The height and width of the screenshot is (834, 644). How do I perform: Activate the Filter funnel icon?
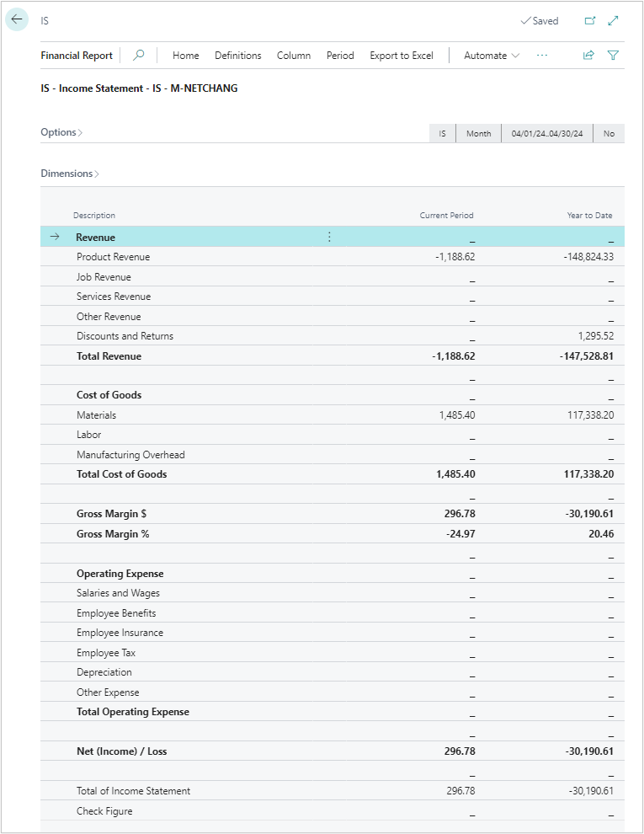[613, 56]
